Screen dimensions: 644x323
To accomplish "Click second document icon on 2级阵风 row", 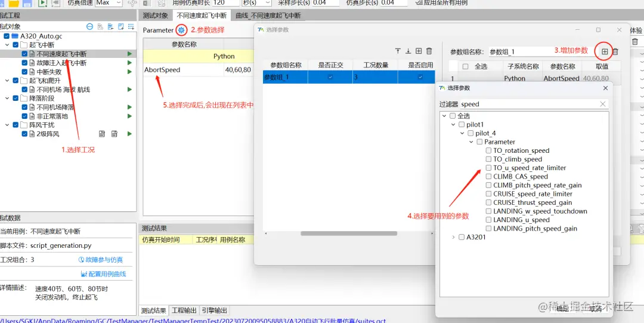I will pos(114,134).
